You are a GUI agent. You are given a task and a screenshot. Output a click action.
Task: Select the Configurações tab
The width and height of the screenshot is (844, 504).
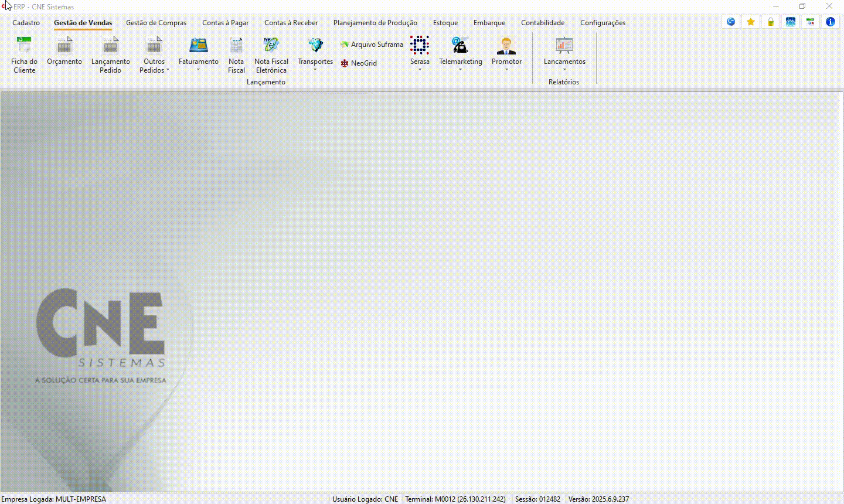[603, 23]
